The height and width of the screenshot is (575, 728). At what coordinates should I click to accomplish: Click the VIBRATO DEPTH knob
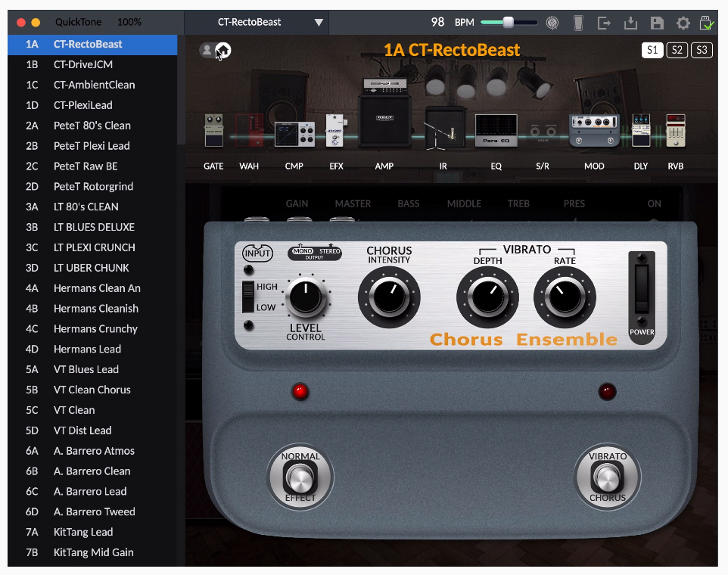pos(487,297)
